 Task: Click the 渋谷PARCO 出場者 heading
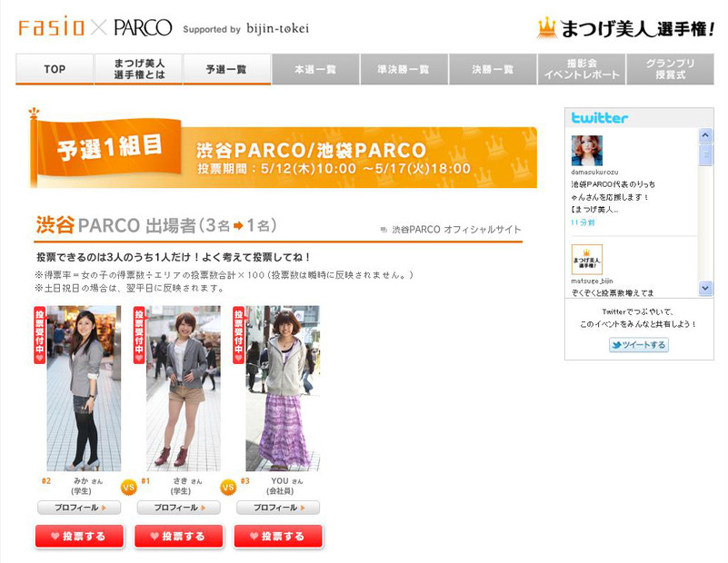point(156,225)
